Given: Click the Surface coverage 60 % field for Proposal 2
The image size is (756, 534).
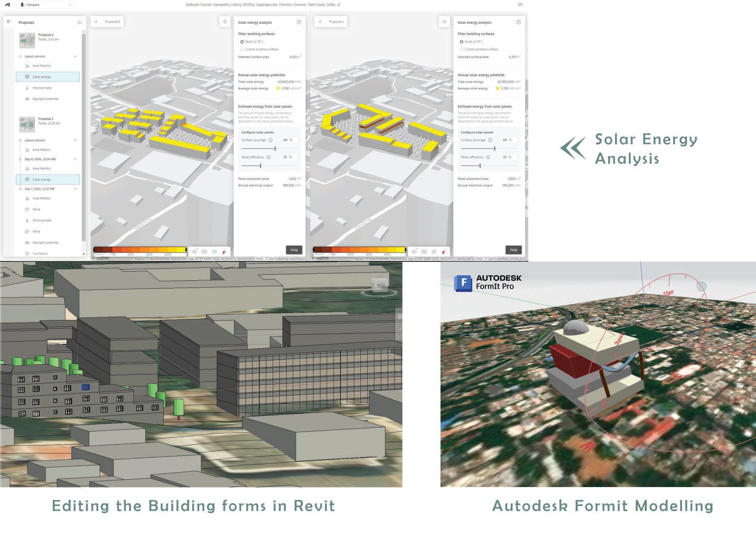Looking at the screenshot, I should 289,140.
